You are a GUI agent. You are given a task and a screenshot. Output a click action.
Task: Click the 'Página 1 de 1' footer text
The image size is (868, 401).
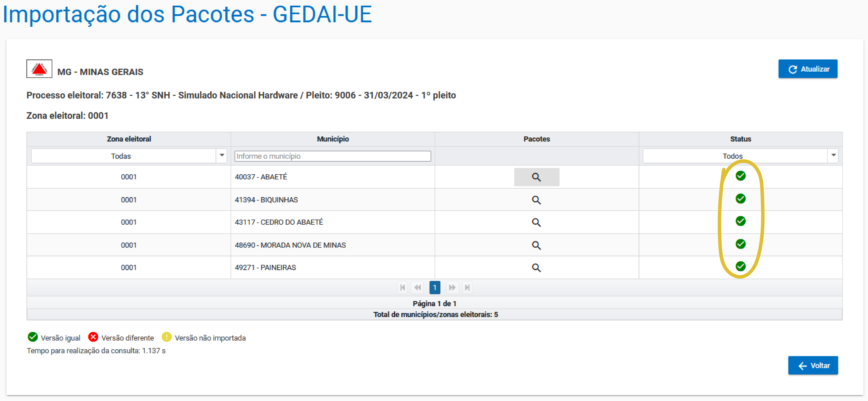click(x=435, y=304)
